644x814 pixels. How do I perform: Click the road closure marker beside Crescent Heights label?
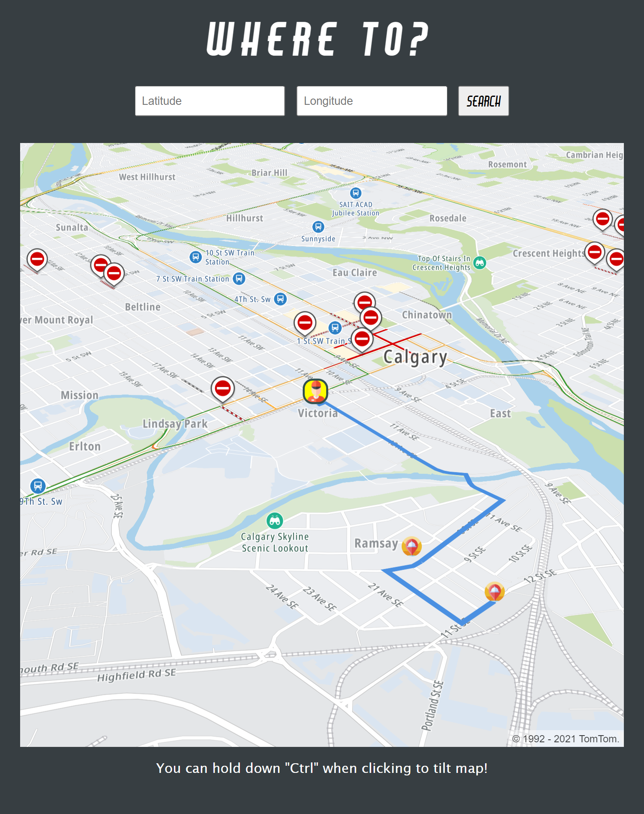595,253
